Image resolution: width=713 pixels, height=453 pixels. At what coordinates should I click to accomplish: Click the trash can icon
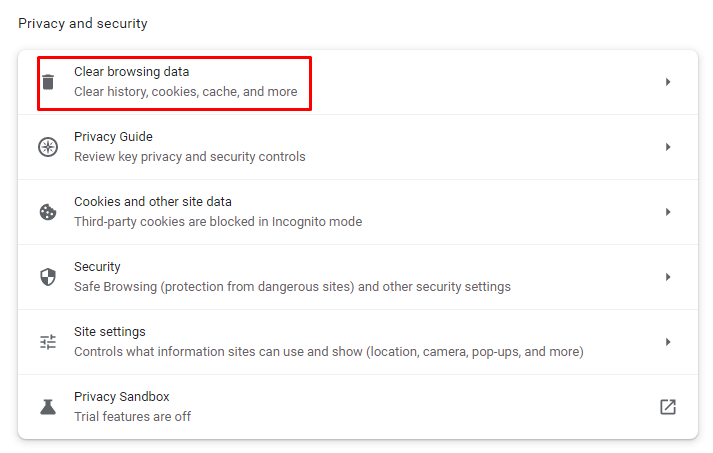point(48,82)
